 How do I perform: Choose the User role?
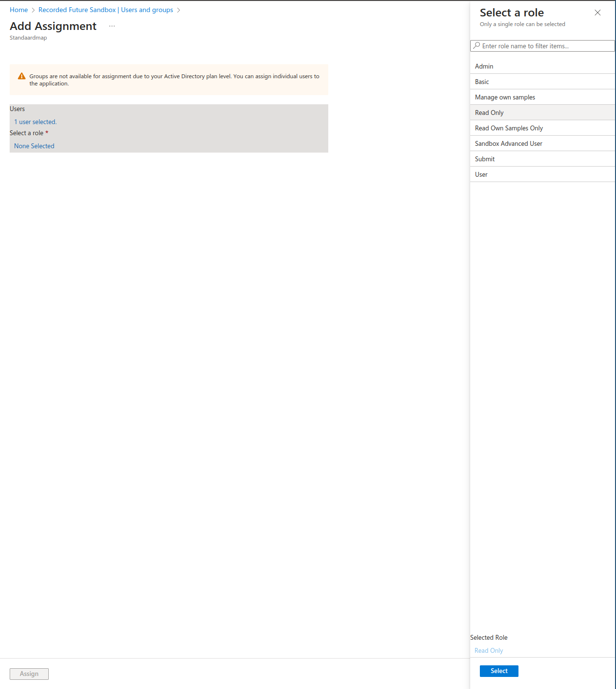481,174
